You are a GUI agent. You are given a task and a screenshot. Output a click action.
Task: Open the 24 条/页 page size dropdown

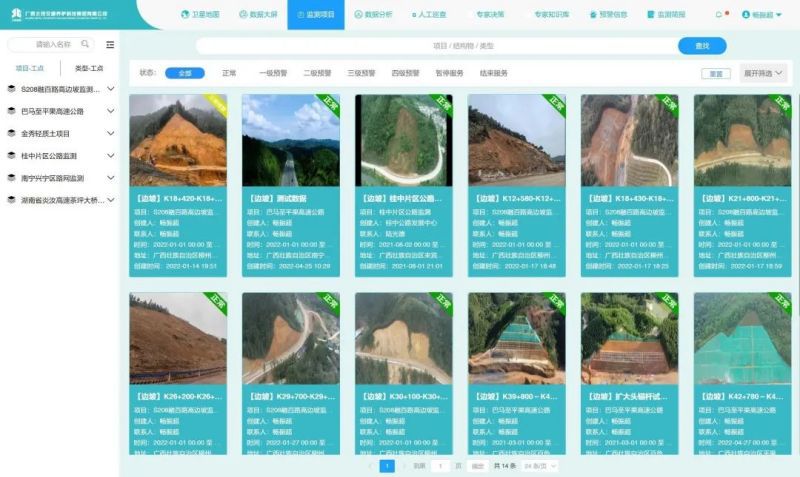(539, 466)
